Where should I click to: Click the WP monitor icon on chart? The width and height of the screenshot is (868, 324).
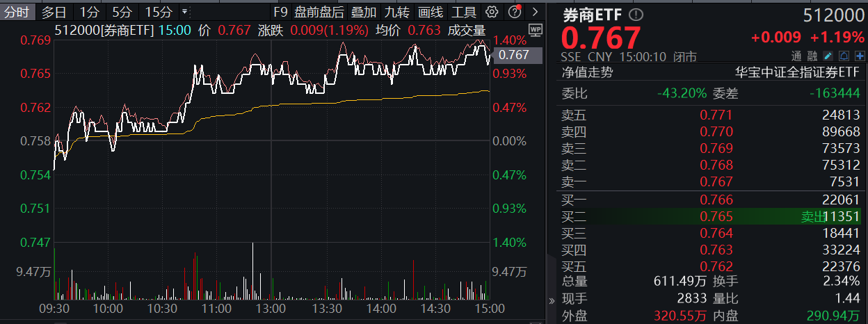pos(535,29)
